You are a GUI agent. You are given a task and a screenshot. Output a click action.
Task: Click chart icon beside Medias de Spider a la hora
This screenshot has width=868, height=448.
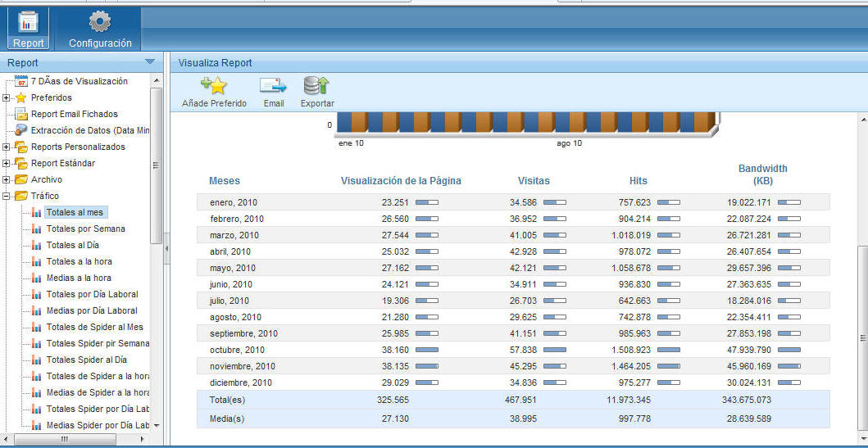point(37,392)
